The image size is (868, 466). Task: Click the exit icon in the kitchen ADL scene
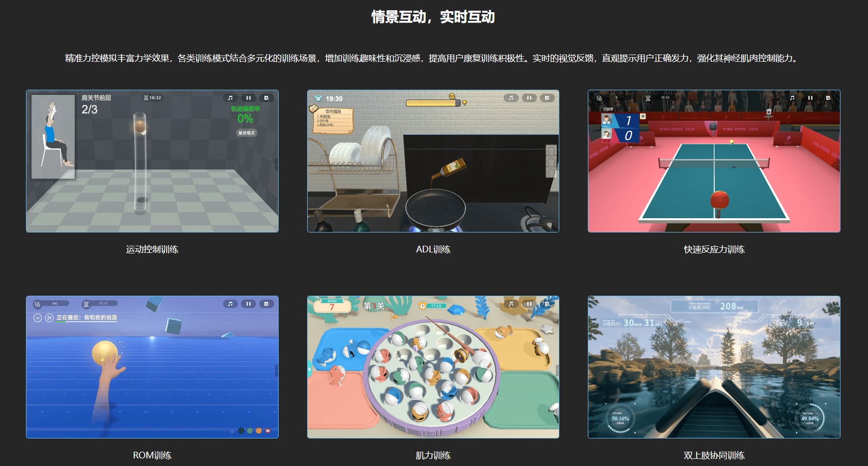pos(547,98)
